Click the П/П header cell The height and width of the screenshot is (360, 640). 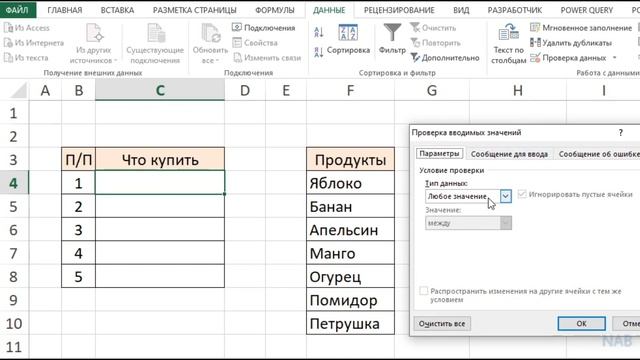pyautogui.click(x=78, y=160)
